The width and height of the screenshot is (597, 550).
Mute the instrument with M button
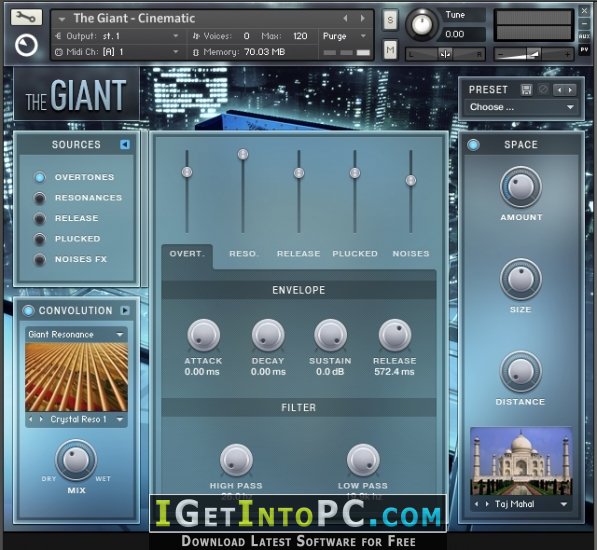[x=390, y=49]
